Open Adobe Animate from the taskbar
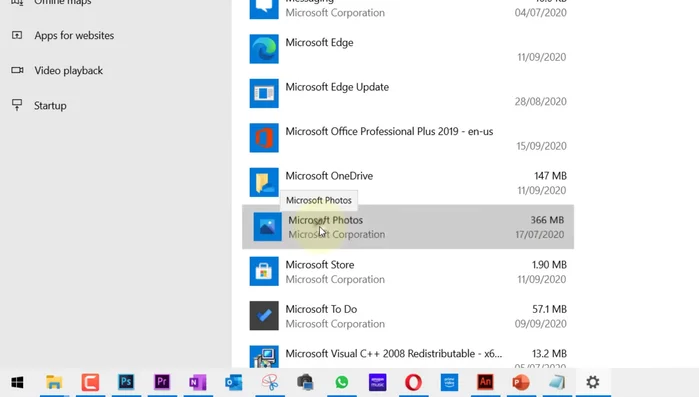 [485, 382]
